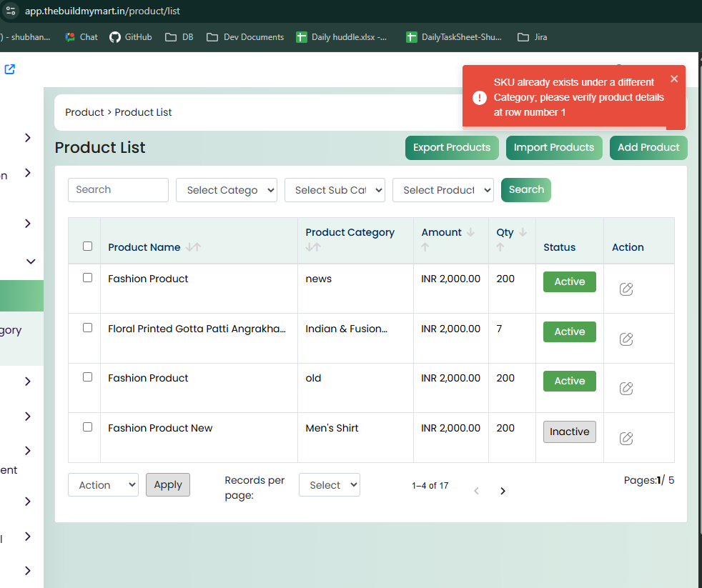The width and height of the screenshot is (702, 588).
Task: Sort Qty ascending with up arrow
Action: pyautogui.click(x=500, y=247)
